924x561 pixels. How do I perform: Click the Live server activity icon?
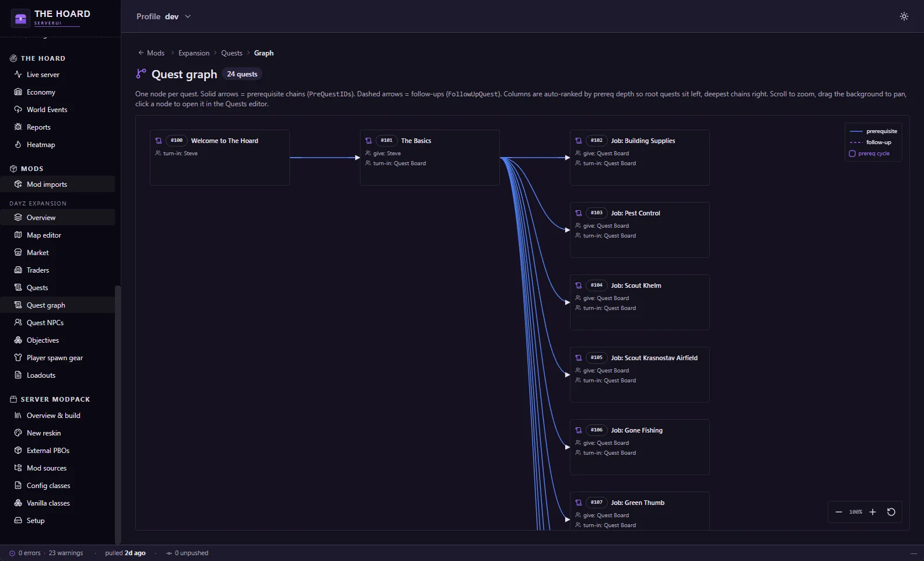coord(18,75)
